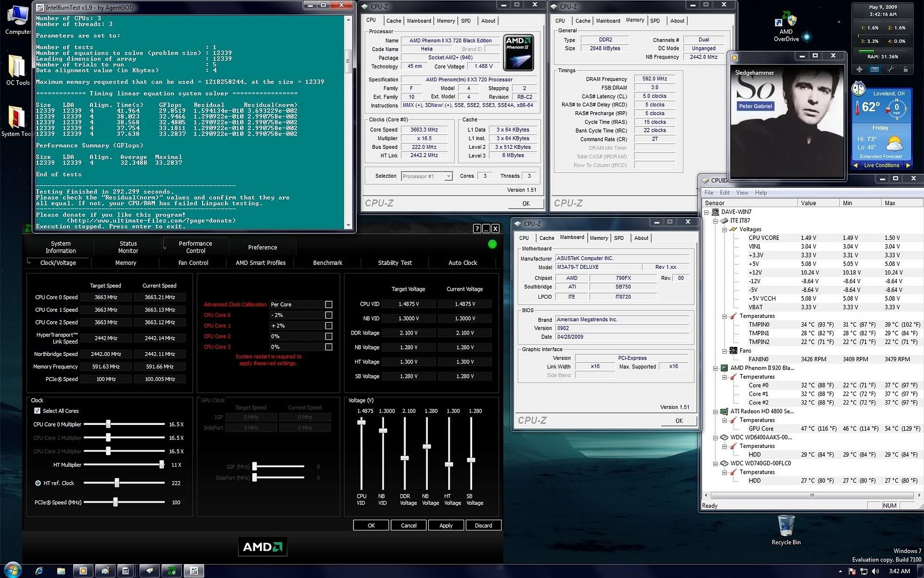924x578 pixels.
Task: Collapse the ATI Radeon HD 4800 node
Action: (715, 412)
